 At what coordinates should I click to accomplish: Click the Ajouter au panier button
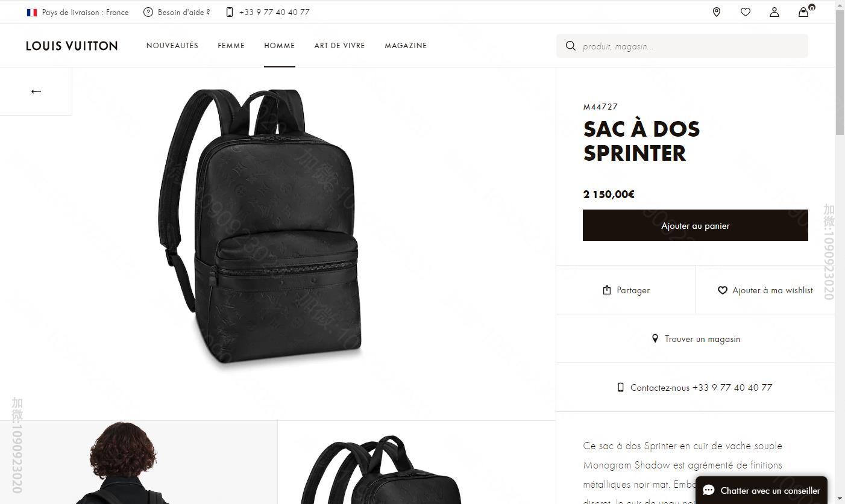click(x=695, y=226)
